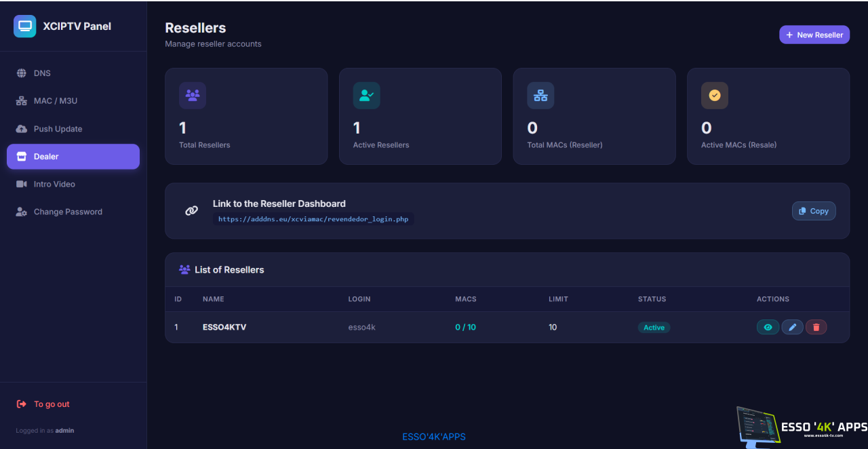868x449 pixels.
Task: Click the NAME column header
Action: (214, 299)
